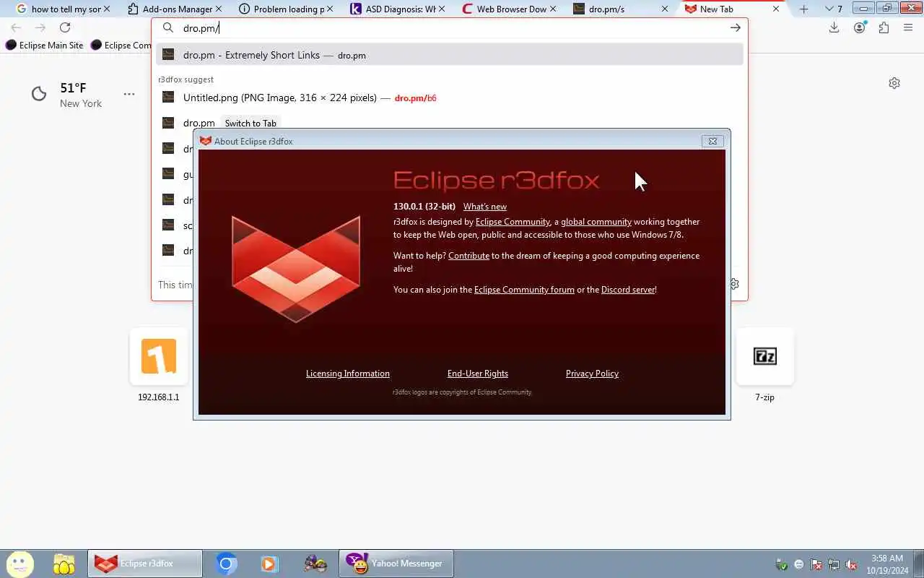Close the About Eclipse r3dfox dialog
Viewport: 924px width, 578px height.
pos(712,141)
